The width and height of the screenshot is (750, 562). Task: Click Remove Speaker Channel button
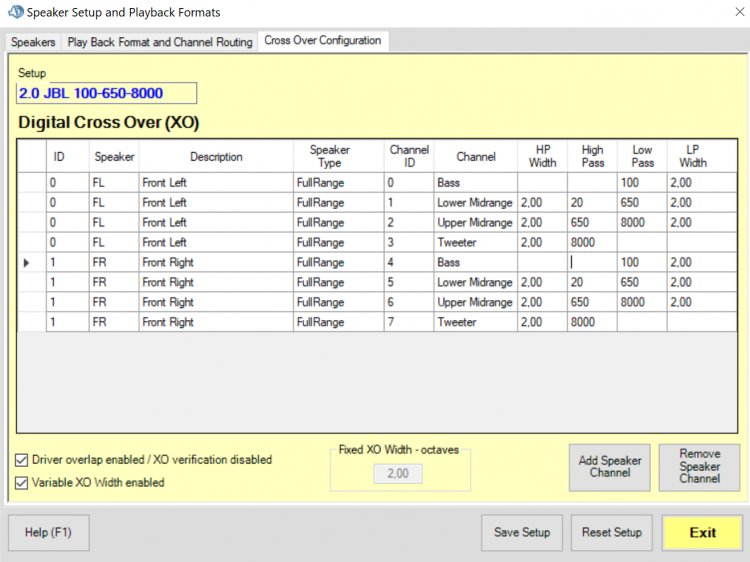click(x=699, y=467)
